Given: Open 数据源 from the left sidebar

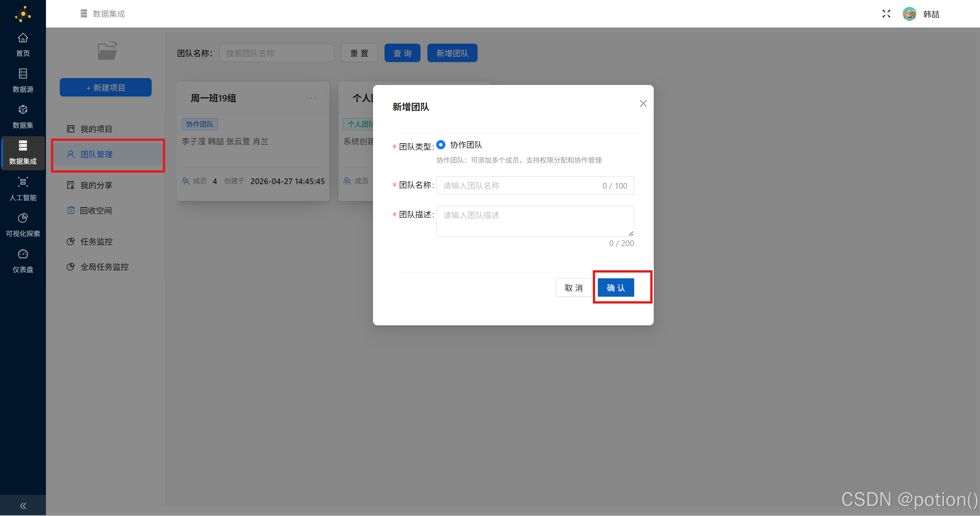Looking at the screenshot, I should click(x=23, y=80).
